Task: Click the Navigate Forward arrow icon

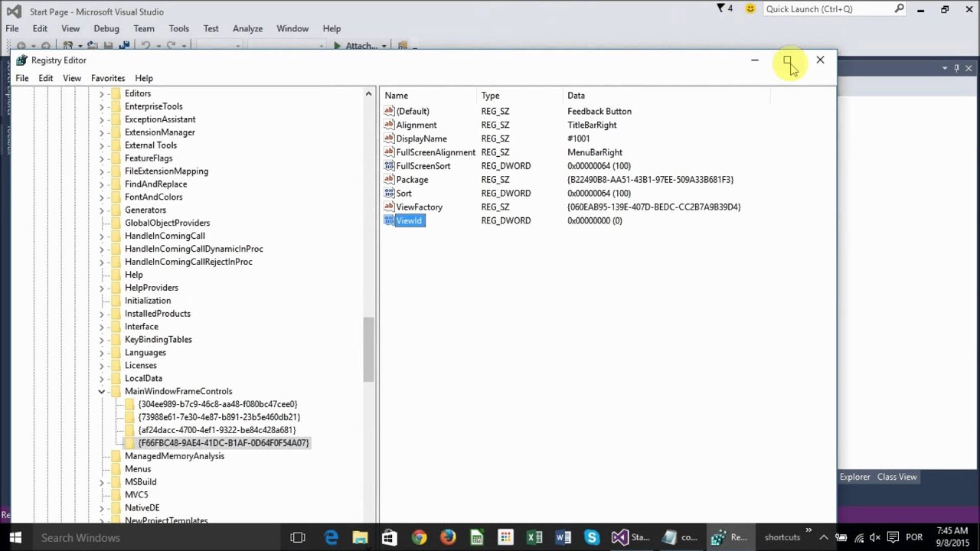Action: (46, 45)
